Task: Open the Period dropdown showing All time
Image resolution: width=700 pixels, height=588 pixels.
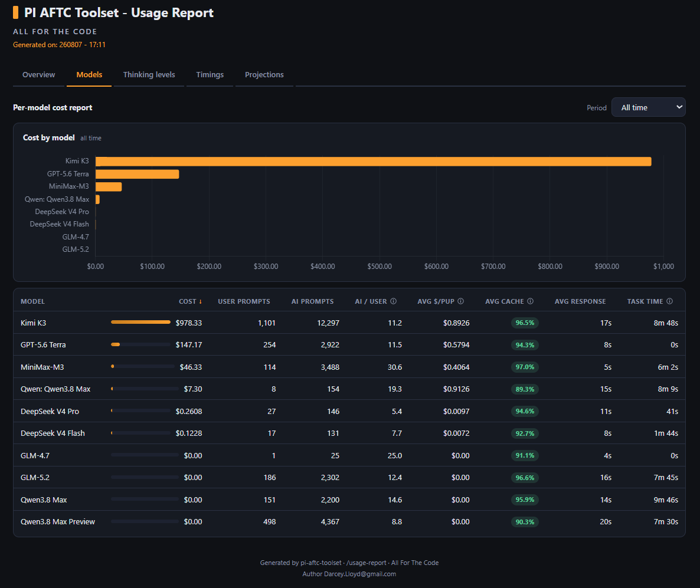Action: [648, 107]
